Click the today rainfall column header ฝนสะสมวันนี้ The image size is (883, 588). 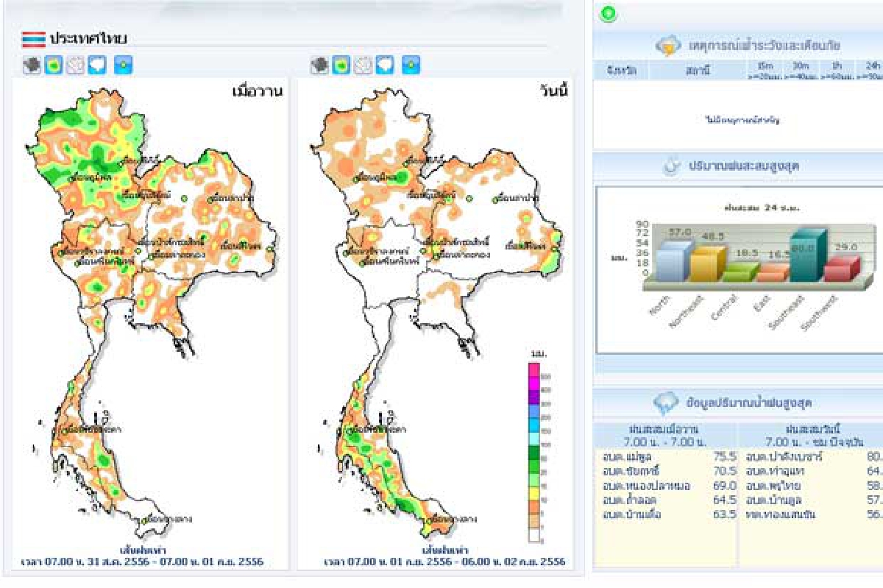813,429
